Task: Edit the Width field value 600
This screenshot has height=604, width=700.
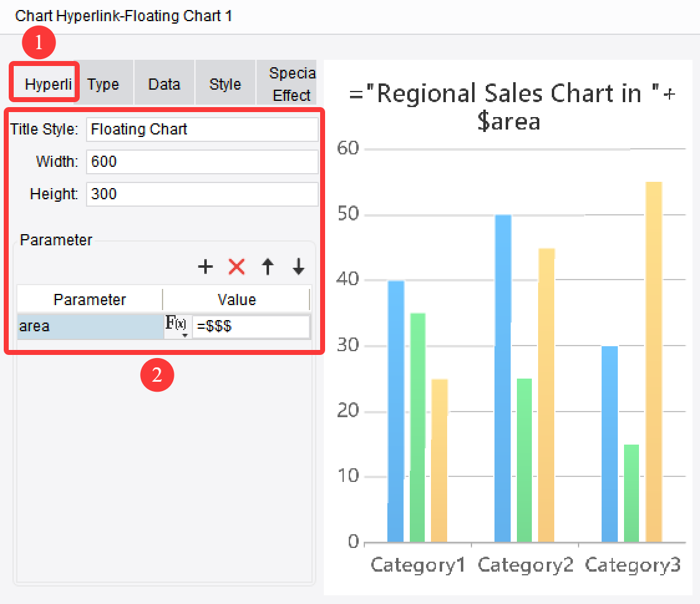Action: point(202,161)
